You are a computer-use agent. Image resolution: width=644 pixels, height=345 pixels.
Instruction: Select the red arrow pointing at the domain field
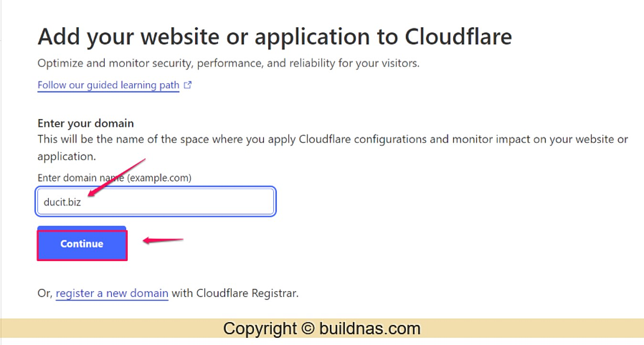point(117,176)
